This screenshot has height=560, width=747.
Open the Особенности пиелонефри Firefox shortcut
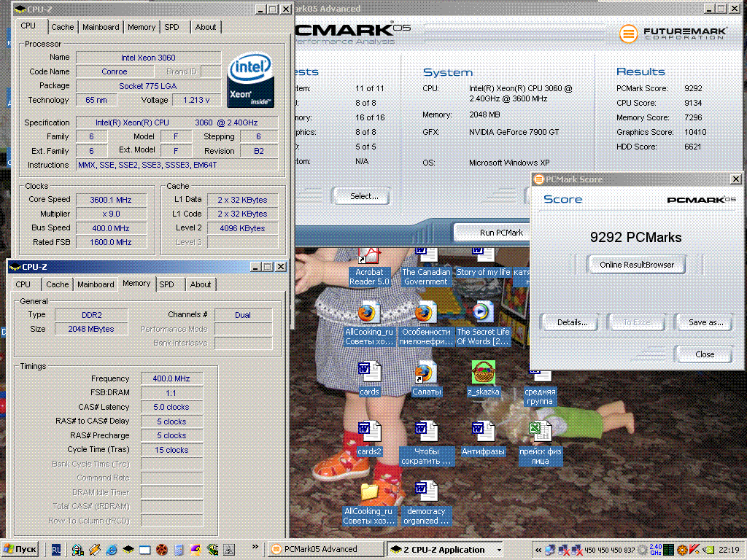(x=426, y=323)
